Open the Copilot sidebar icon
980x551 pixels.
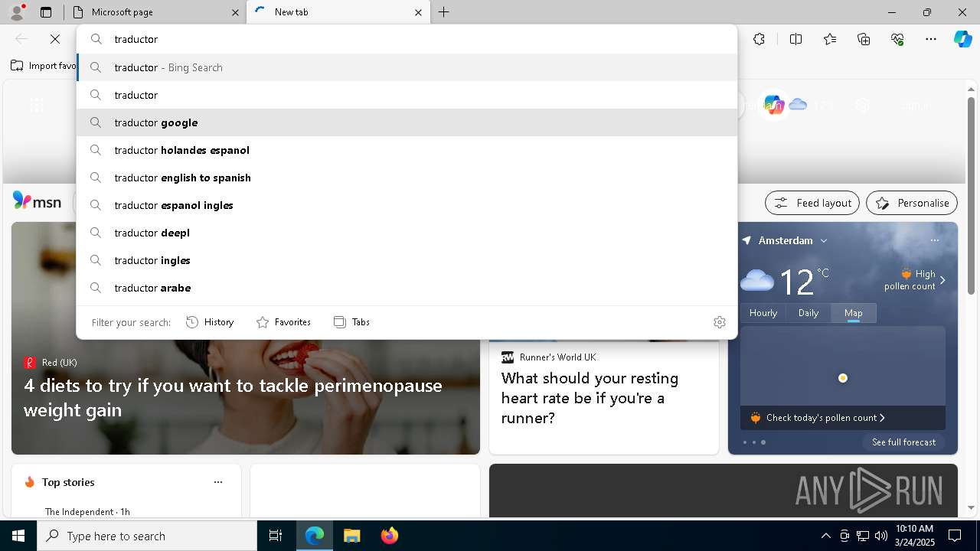pos(962,39)
